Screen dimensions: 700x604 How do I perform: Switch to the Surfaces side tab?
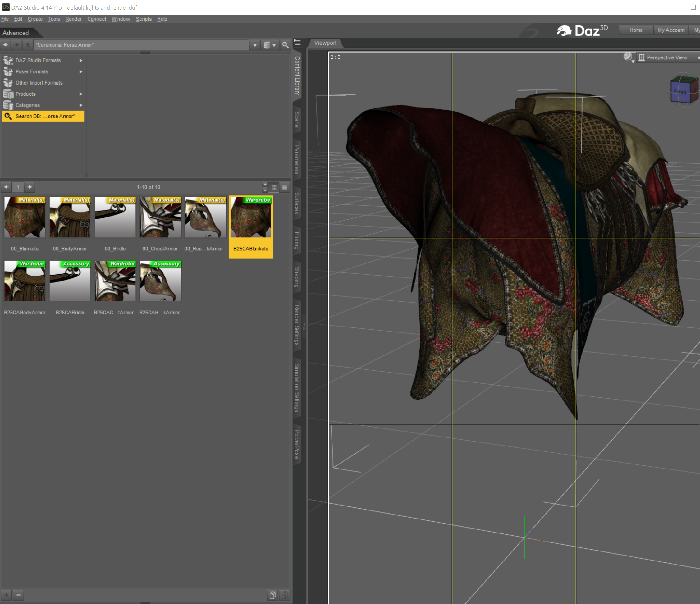click(x=297, y=203)
